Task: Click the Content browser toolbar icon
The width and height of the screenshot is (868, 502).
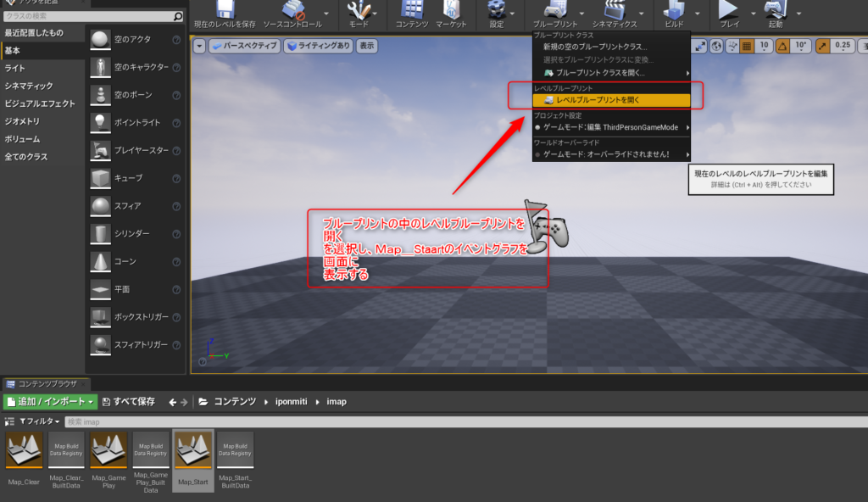Action: (x=412, y=10)
